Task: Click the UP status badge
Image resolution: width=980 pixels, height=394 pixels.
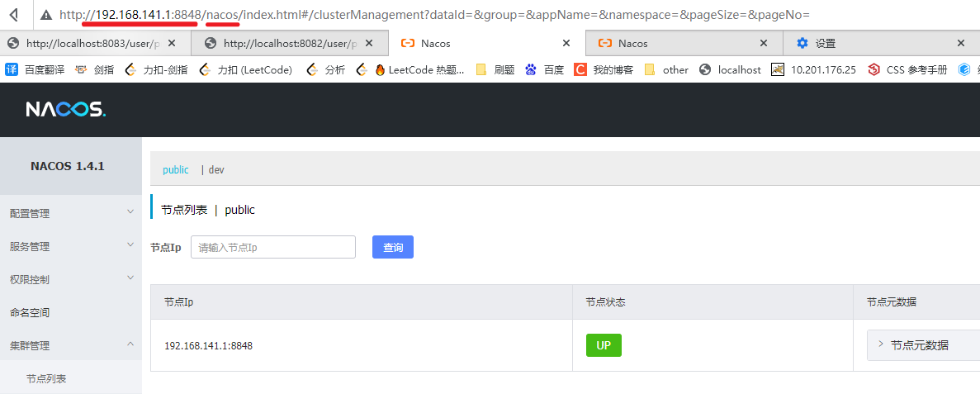Action: pos(604,345)
